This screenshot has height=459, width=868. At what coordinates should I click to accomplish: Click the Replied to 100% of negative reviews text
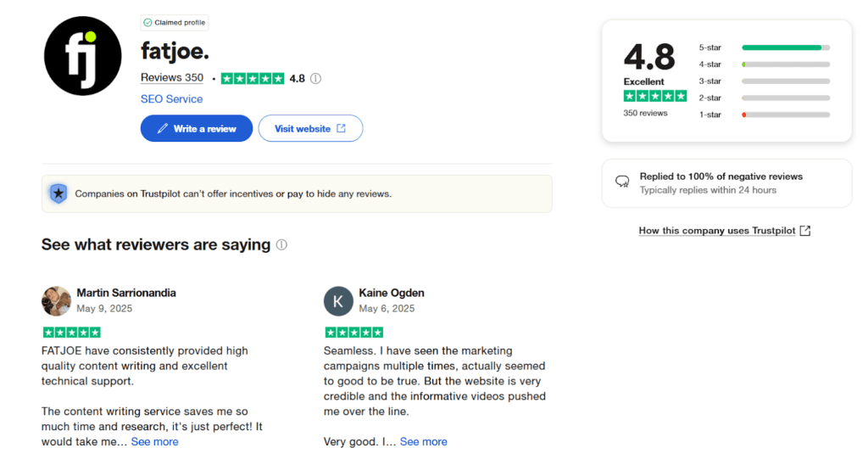tap(721, 176)
